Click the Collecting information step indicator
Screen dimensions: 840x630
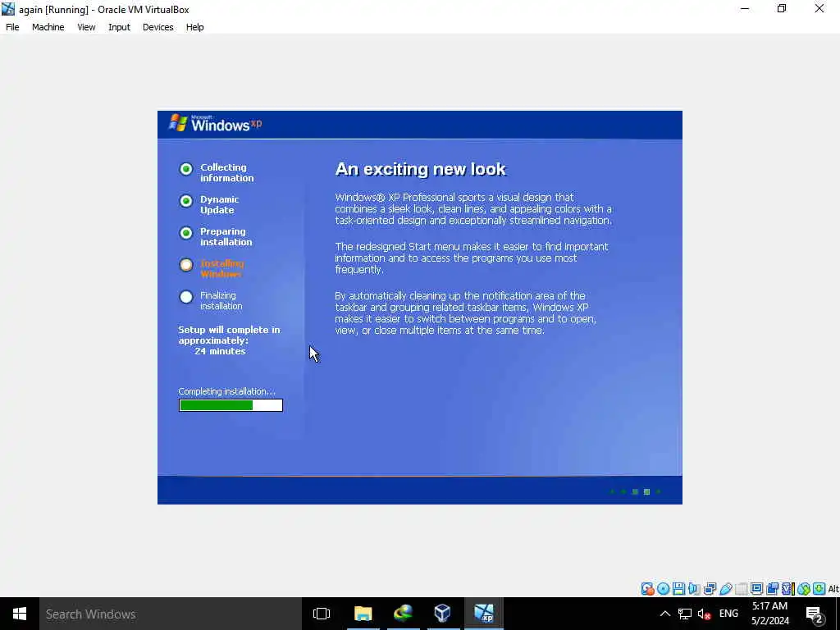[186, 169]
